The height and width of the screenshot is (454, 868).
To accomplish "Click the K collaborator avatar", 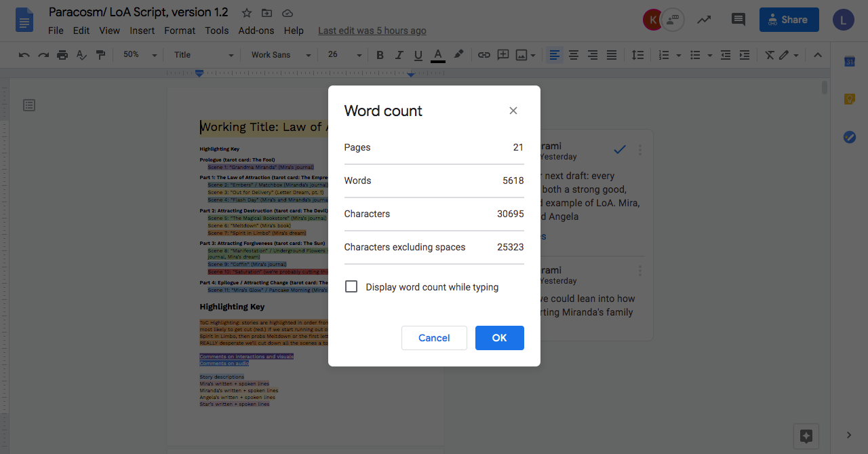I will pyautogui.click(x=652, y=20).
